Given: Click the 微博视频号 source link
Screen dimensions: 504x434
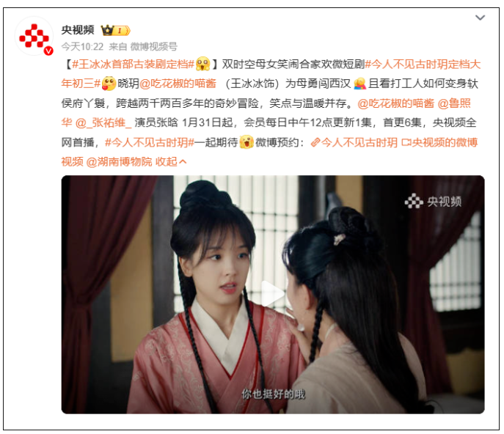Looking at the screenshot, I should click(x=153, y=47).
